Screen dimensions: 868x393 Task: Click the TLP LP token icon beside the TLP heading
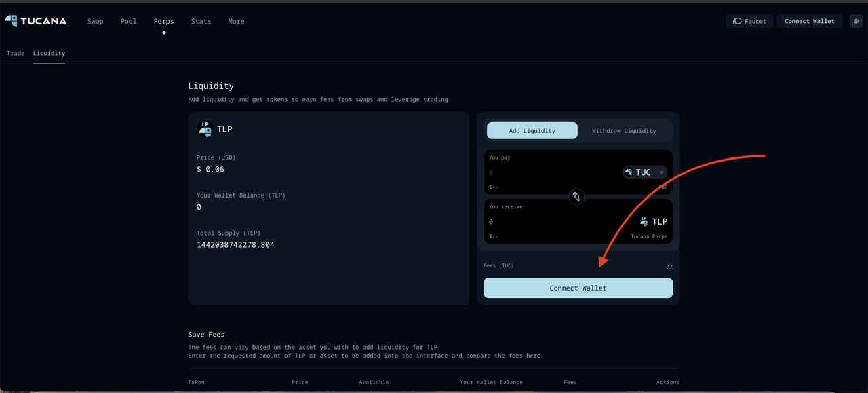tap(205, 129)
